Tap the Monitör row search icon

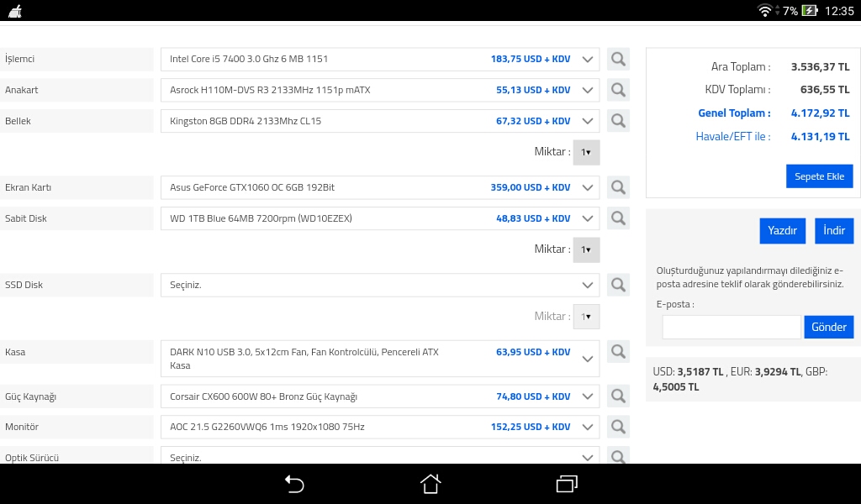tap(618, 427)
